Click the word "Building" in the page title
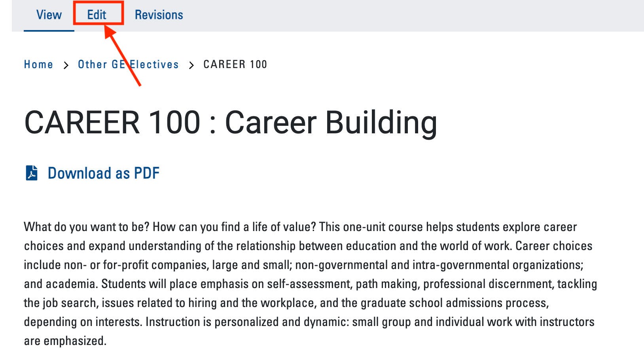 coord(381,123)
